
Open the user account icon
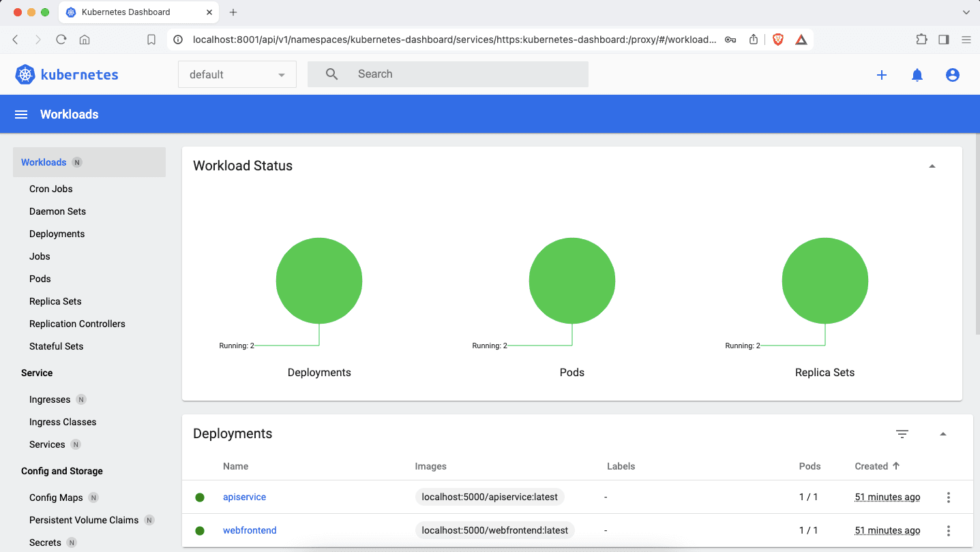point(953,75)
